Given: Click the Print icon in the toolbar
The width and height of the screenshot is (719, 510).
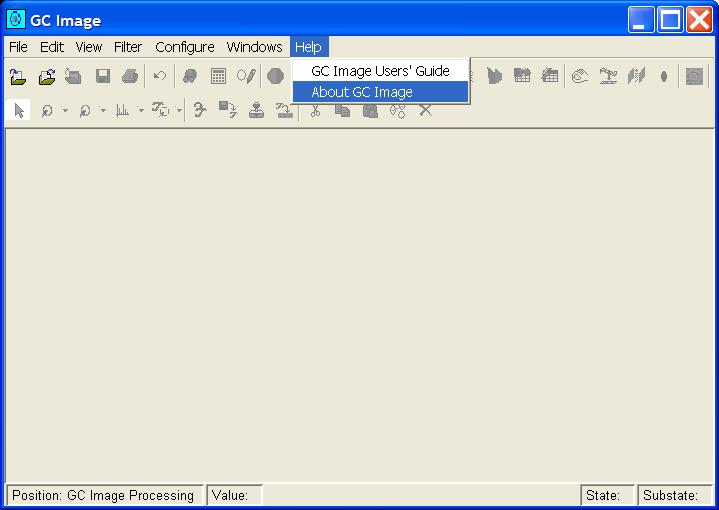Looking at the screenshot, I should click(130, 76).
